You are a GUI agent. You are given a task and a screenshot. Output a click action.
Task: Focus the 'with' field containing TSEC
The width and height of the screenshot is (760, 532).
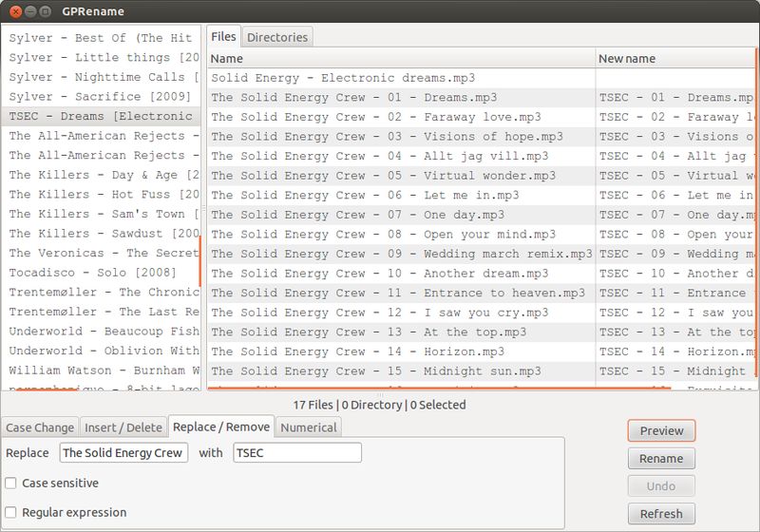pos(297,452)
